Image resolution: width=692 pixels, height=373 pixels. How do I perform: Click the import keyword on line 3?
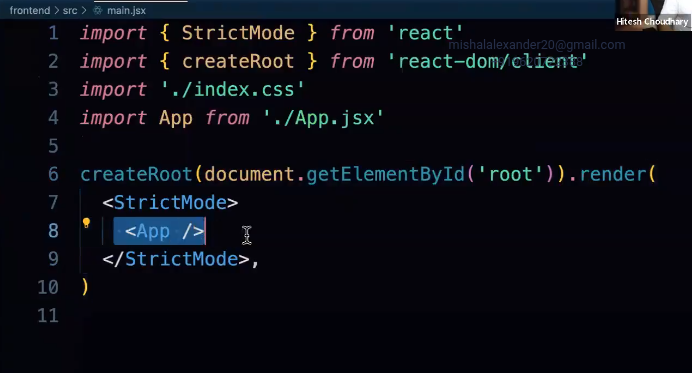coord(113,90)
